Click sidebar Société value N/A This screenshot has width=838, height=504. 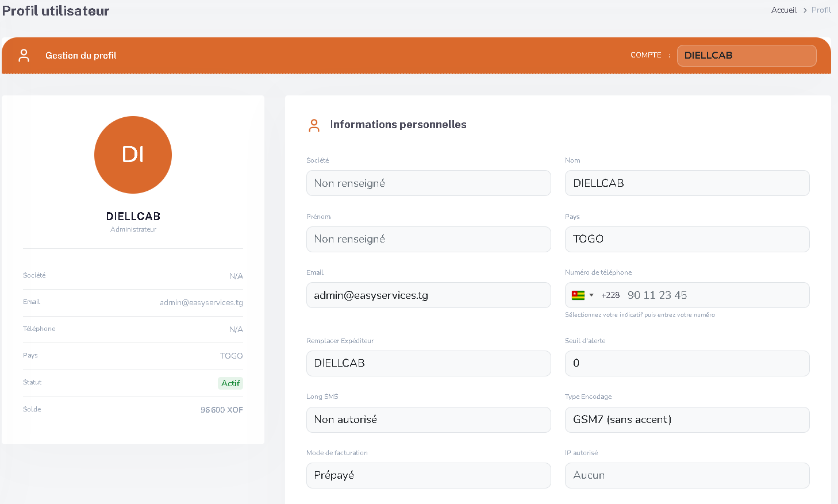236,276
